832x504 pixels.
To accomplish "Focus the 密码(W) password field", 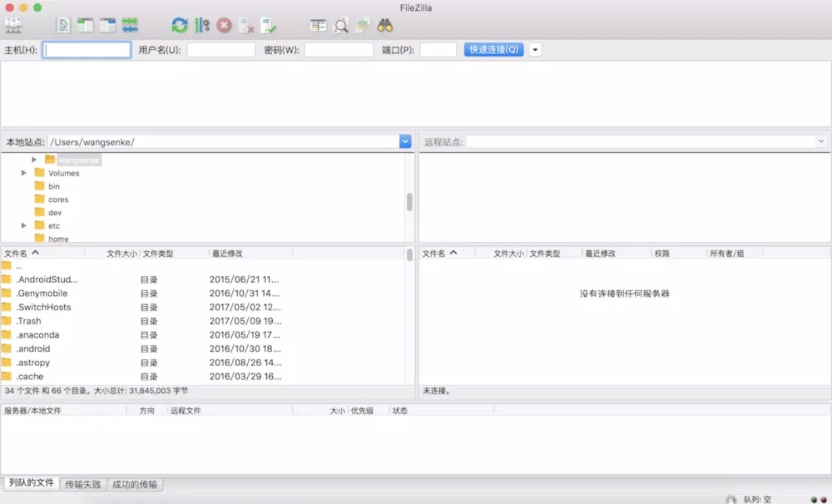I will tap(339, 50).
